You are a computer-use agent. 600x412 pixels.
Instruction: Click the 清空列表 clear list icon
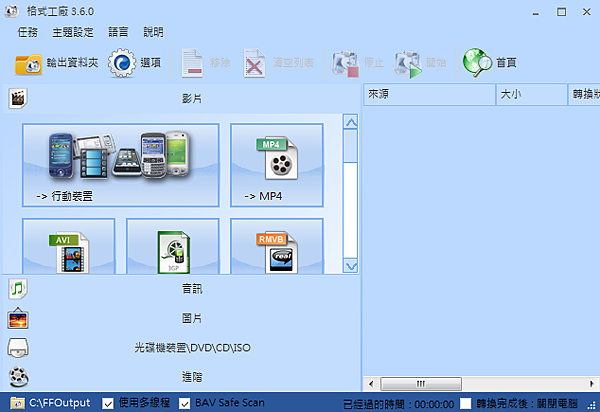[x=254, y=63]
